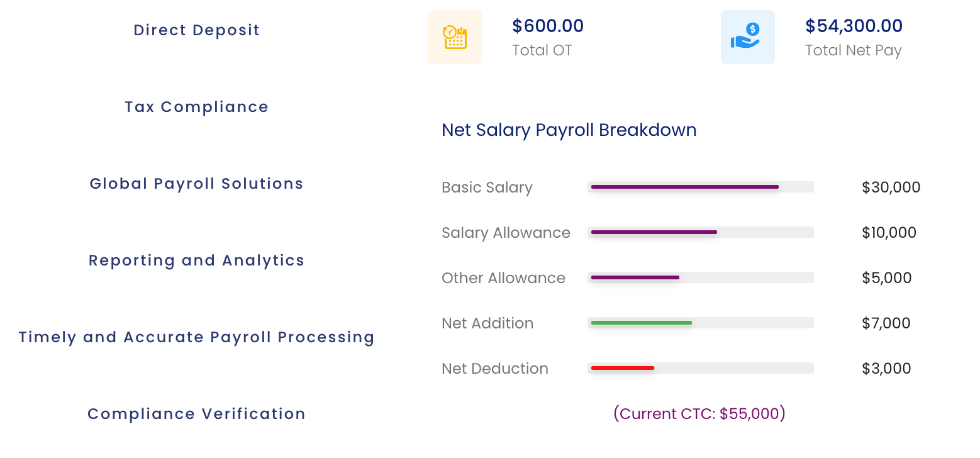Click the Net Deduction label
Viewport: 980px width, 458px height.
pyautogui.click(x=494, y=369)
